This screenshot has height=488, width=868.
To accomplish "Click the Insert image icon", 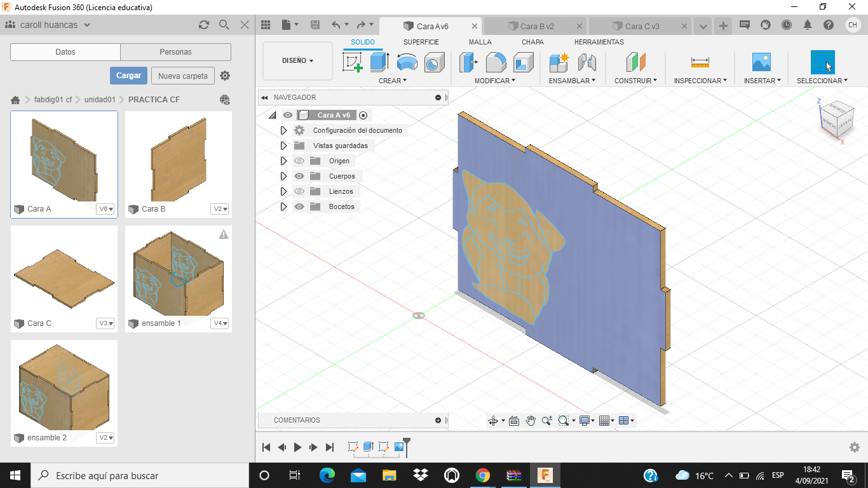I will coord(761,62).
